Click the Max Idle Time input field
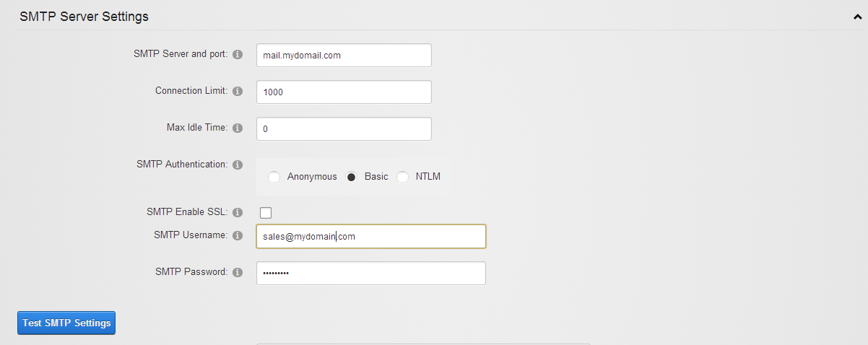Screen dimensions: 868x345 [x=344, y=128]
